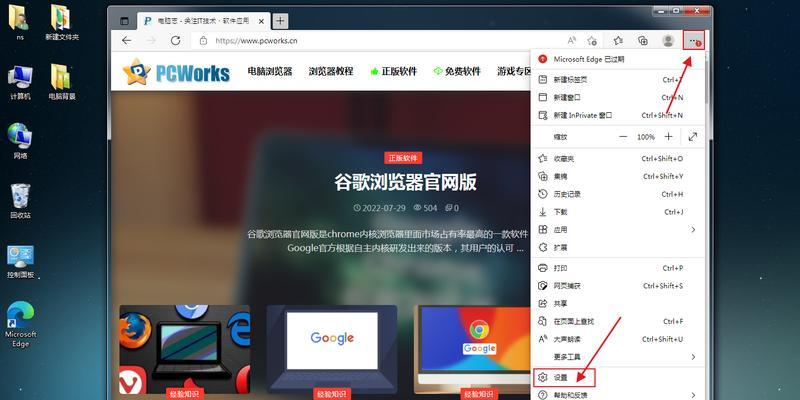The height and width of the screenshot is (400, 800).
Task: Open the Edge settings and more menu
Action: 693,40
